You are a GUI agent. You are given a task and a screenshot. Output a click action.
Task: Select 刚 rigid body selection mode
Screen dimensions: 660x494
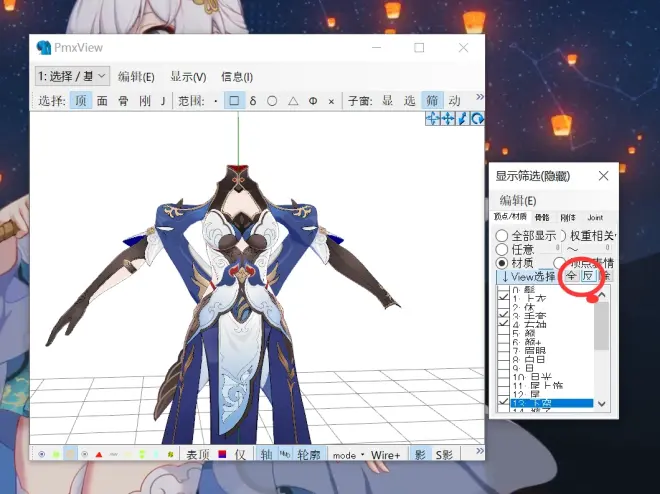145,101
